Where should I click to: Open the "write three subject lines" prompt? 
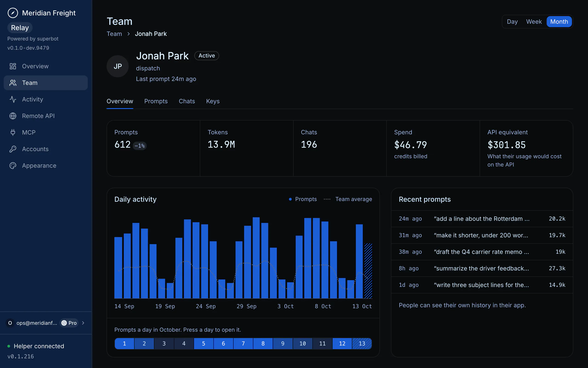tap(482, 285)
